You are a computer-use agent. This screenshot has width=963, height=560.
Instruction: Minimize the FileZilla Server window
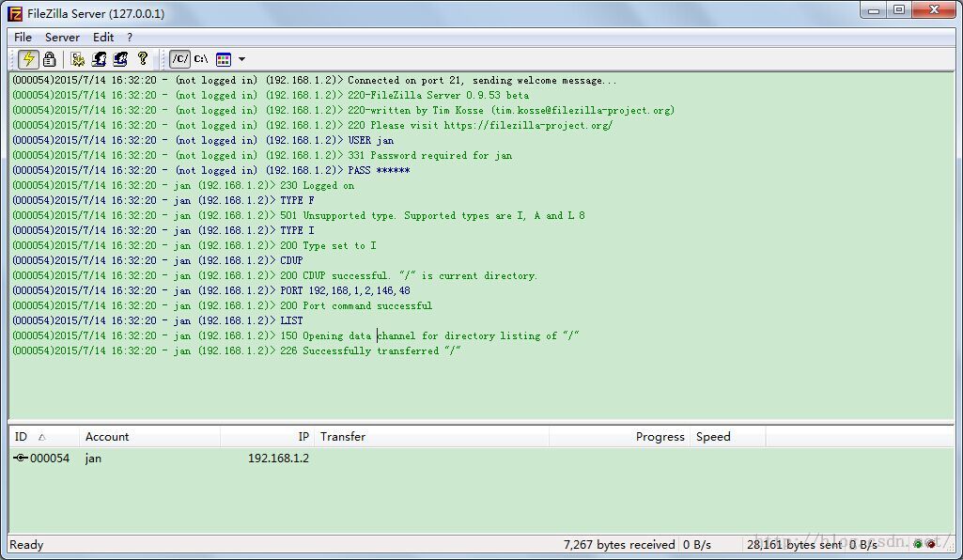(874, 10)
